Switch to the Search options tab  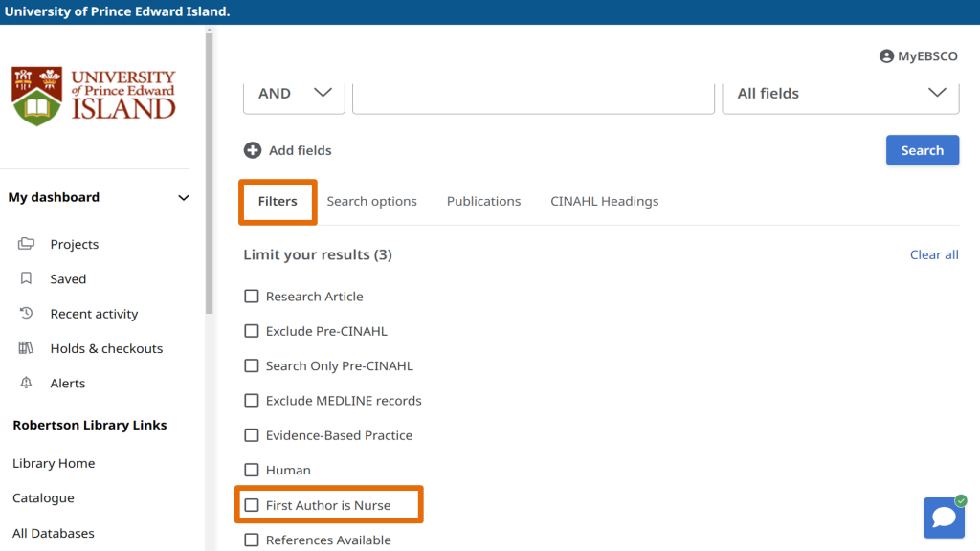pyautogui.click(x=371, y=202)
